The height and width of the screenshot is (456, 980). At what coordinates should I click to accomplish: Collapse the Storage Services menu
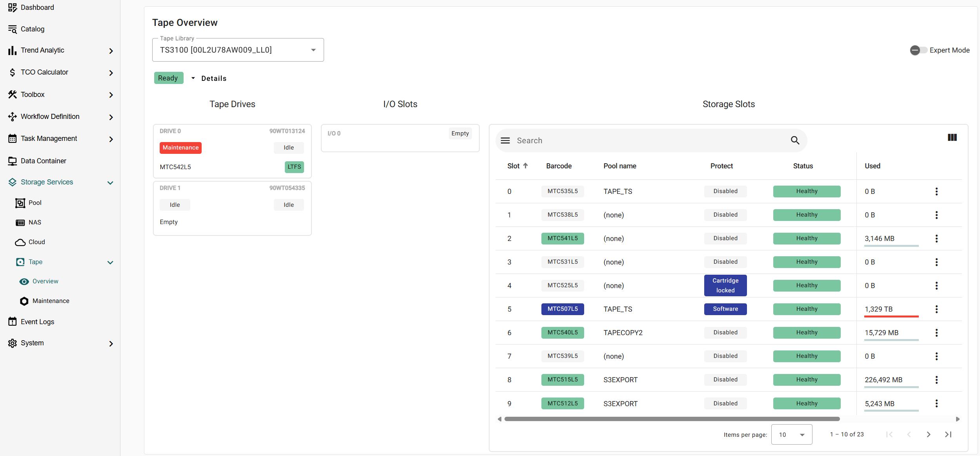(110, 182)
